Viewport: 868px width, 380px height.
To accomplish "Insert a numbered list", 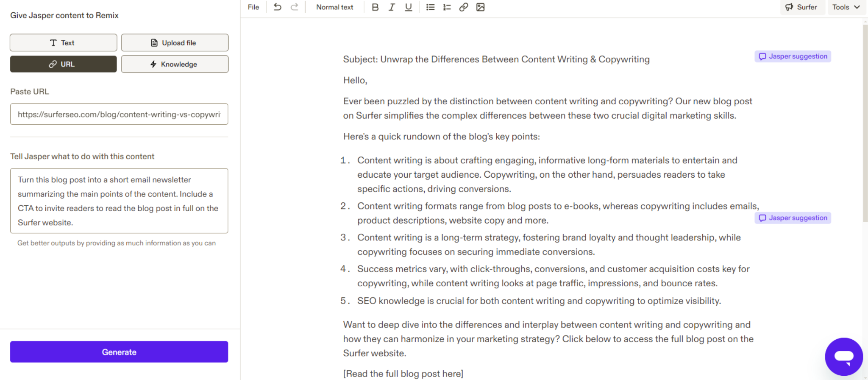I will pos(447,7).
